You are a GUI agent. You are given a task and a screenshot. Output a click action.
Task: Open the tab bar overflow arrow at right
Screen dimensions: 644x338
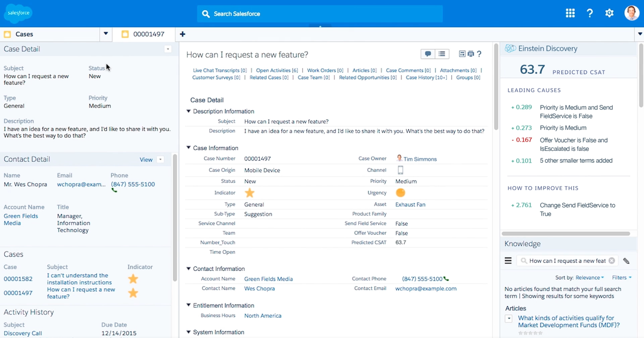pyautogui.click(x=640, y=34)
